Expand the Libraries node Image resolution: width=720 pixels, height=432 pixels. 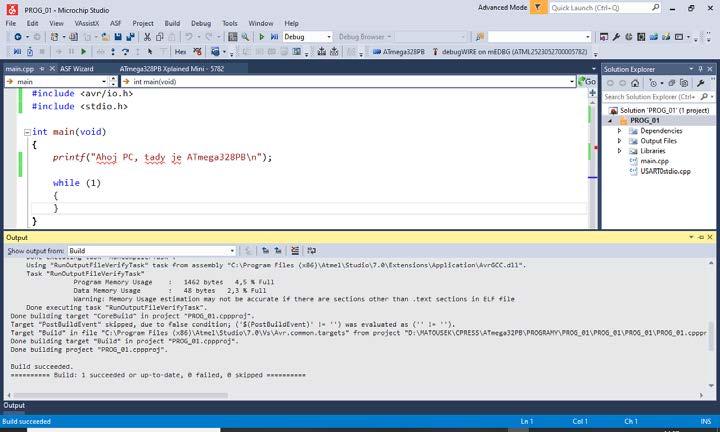point(619,151)
